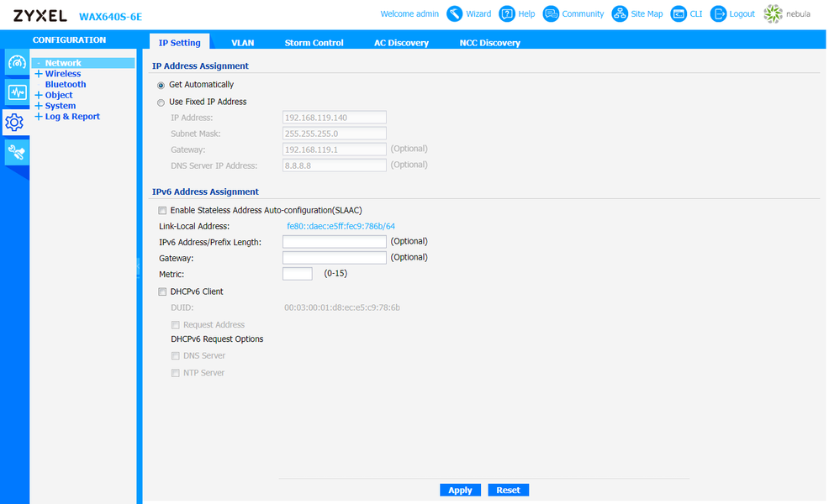
Task: Switch to the VLAN tab
Action: [x=243, y=42]
